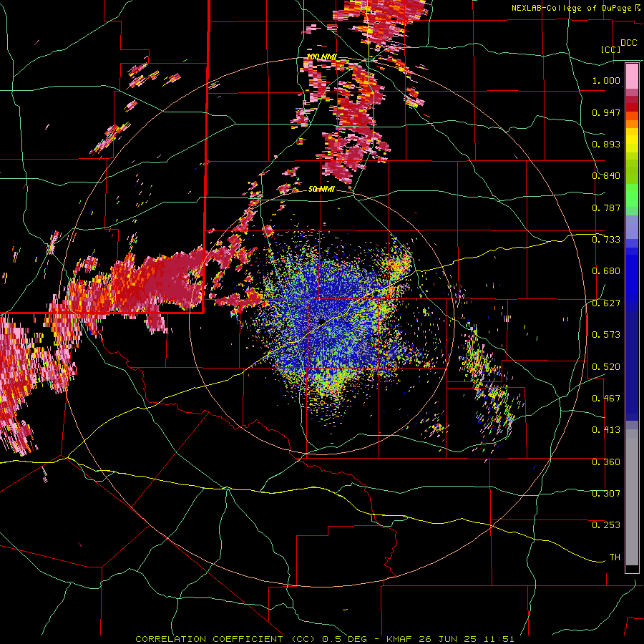Click the 50 NMI range ring label
This screenshot has width=644, height=644.
(x=321, y=190)
